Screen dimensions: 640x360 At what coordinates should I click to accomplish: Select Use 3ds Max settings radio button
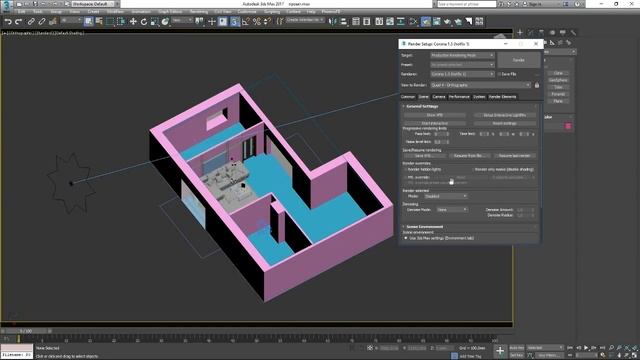click(x=406, y=238)
